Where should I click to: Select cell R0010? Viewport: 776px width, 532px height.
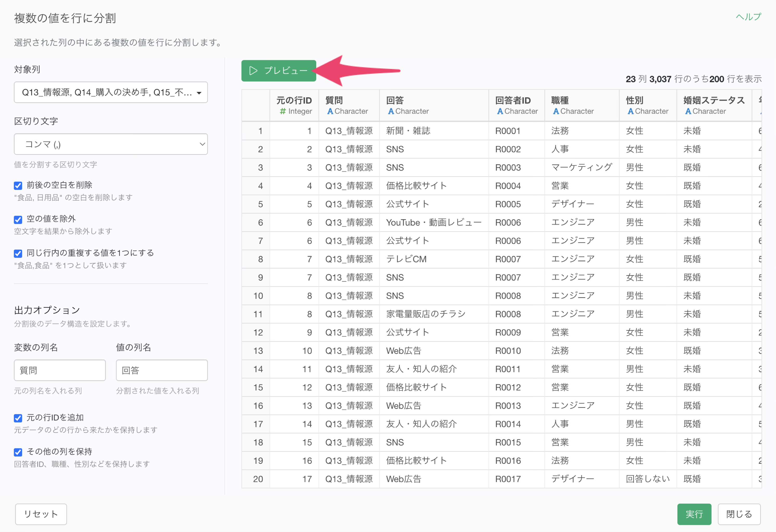[517, 351]
